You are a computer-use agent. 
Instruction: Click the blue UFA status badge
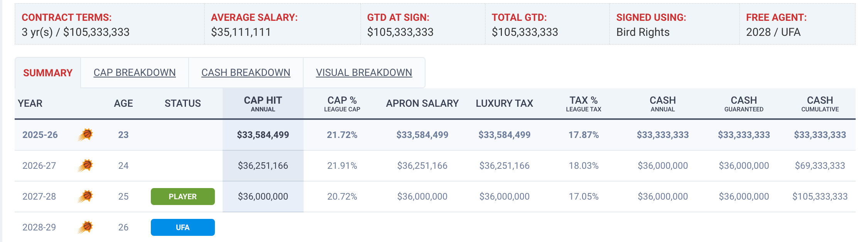tap(182, 227)
